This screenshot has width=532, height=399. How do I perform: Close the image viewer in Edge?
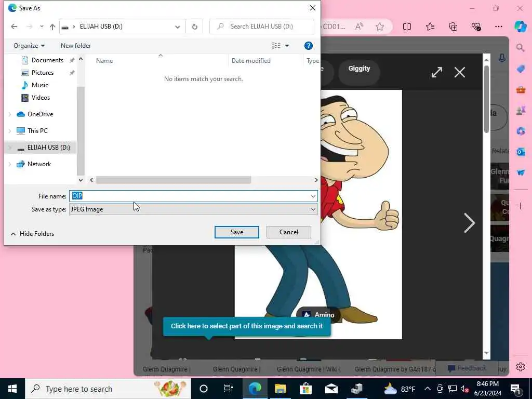coord(460,72)
